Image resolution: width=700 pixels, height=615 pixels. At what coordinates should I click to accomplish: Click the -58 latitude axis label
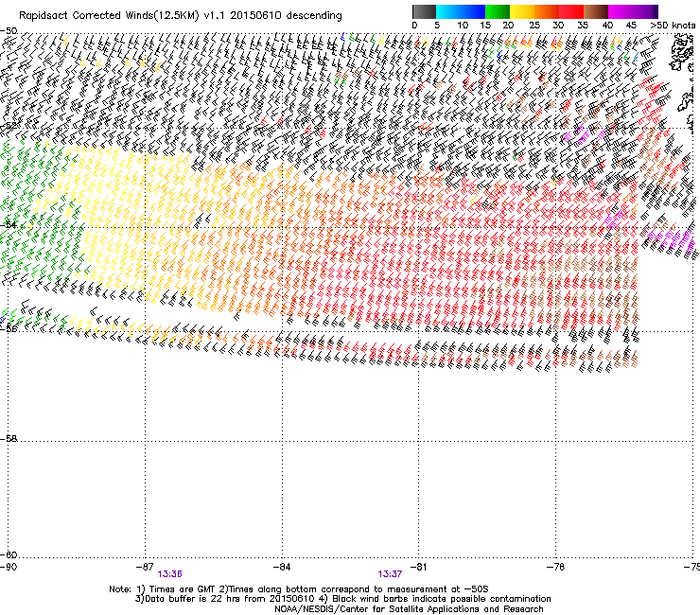click(9, 439)
